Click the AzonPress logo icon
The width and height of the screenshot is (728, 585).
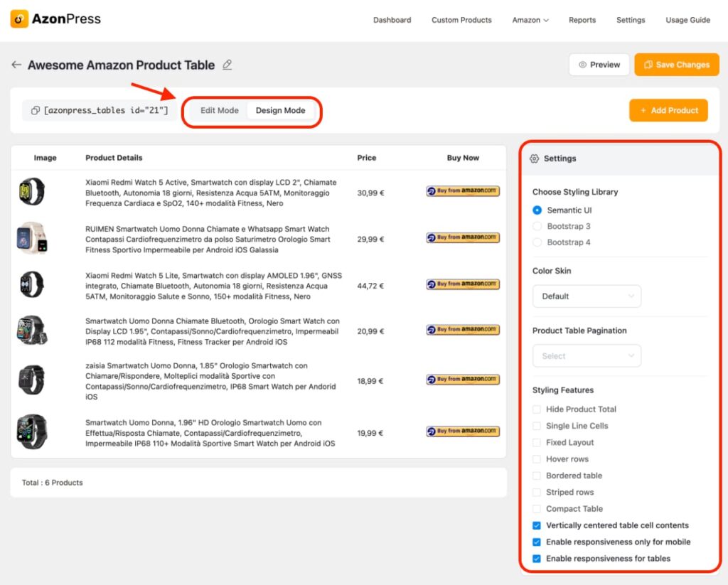[x=19, y=19]
